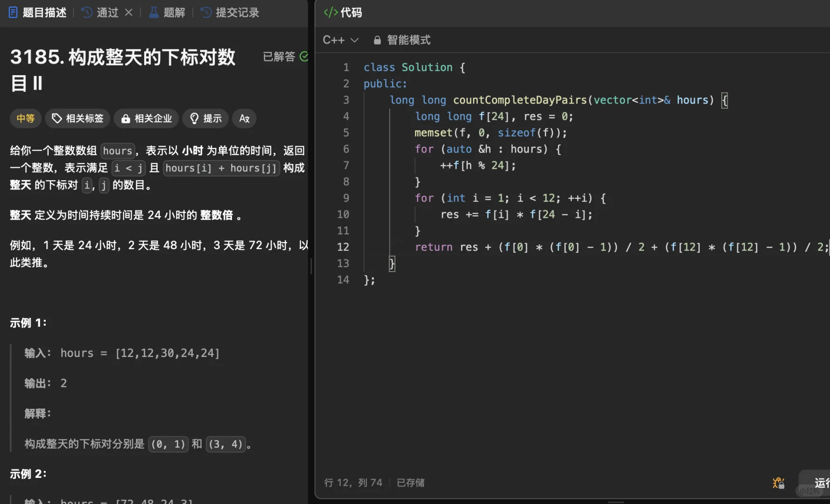Click the 代码 panel code icon
Image resolution: width=830 pixels, height=504 pixels.
[331, 13]
